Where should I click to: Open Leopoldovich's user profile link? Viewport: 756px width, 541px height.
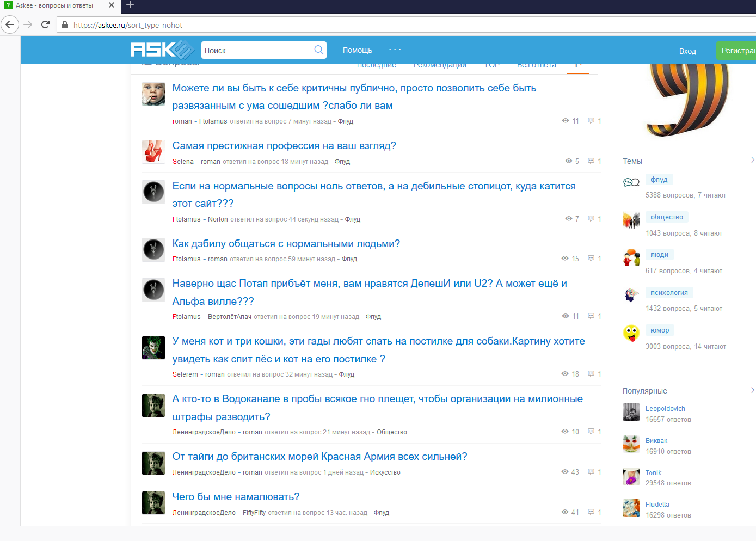tap(665, 409)
